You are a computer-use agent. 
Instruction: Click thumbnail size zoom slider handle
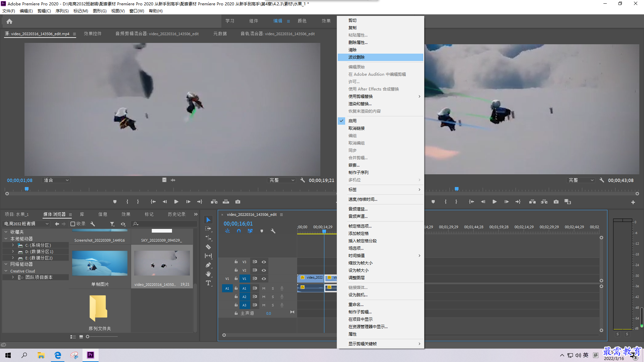coord(88,337)
